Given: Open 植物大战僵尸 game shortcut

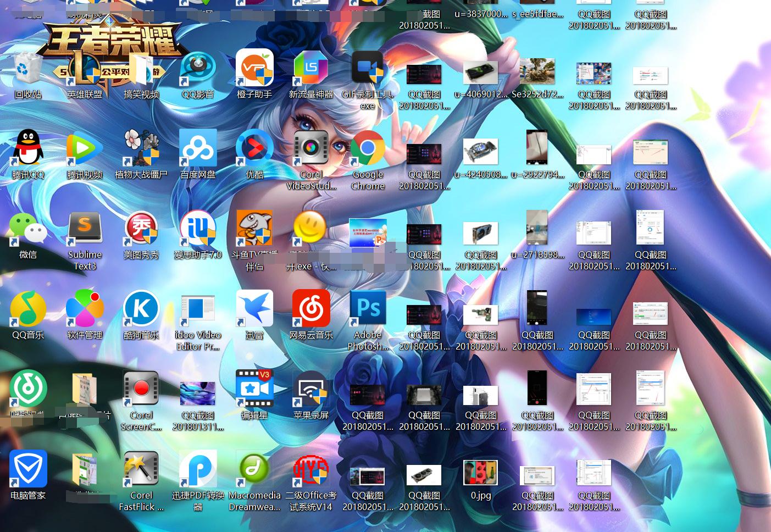Looking at the screenshot, I should point(141,149).
